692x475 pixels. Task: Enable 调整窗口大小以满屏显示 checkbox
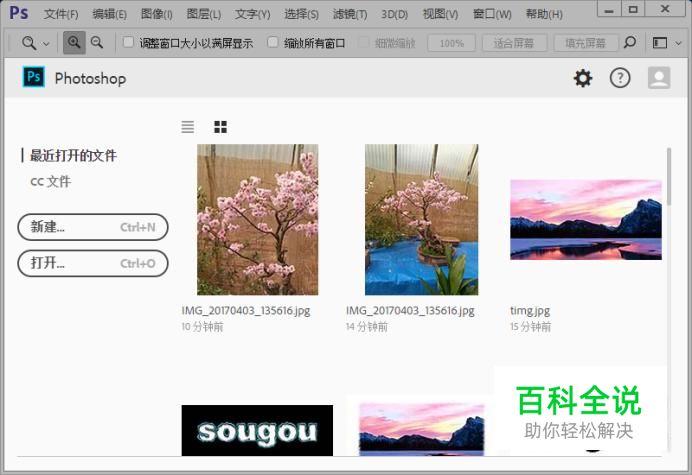click(x=128, y=42)
